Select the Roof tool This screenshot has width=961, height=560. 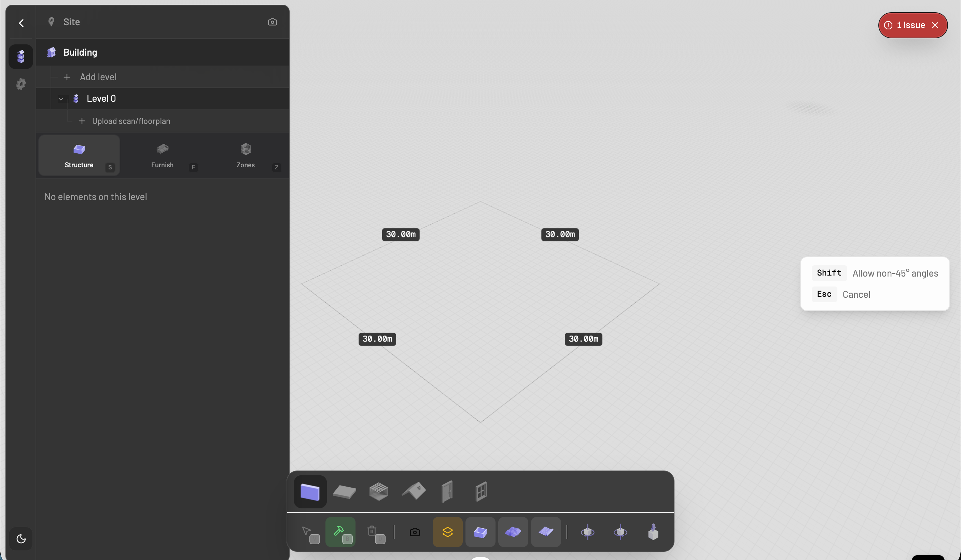(x=414, y=491)
